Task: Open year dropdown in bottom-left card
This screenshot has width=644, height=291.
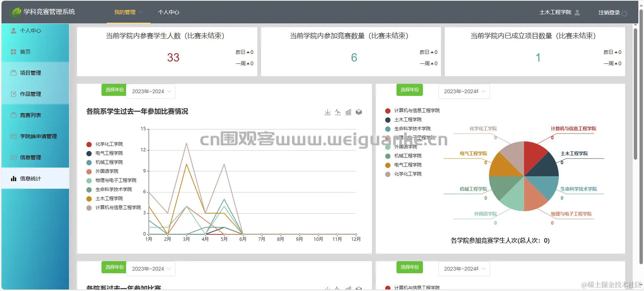Action: pos(151,269)
